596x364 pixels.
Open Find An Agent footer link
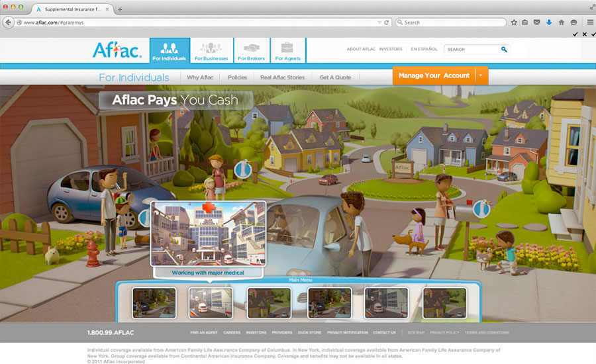204,332
